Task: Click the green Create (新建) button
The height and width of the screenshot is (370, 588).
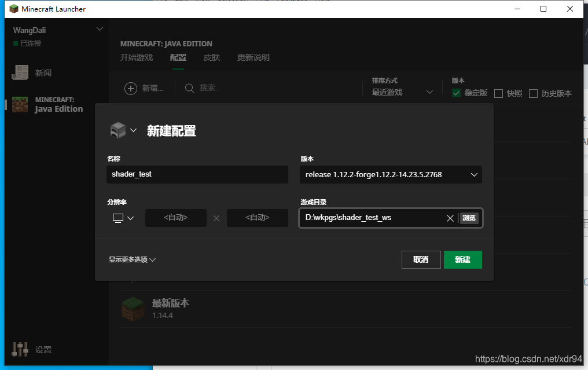Action: click(463, 259)
